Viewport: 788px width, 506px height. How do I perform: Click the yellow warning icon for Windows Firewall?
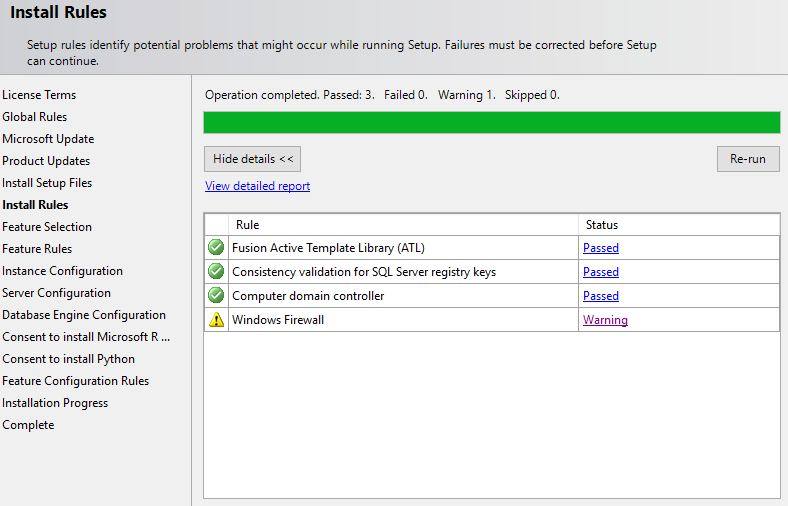(216, 320)
